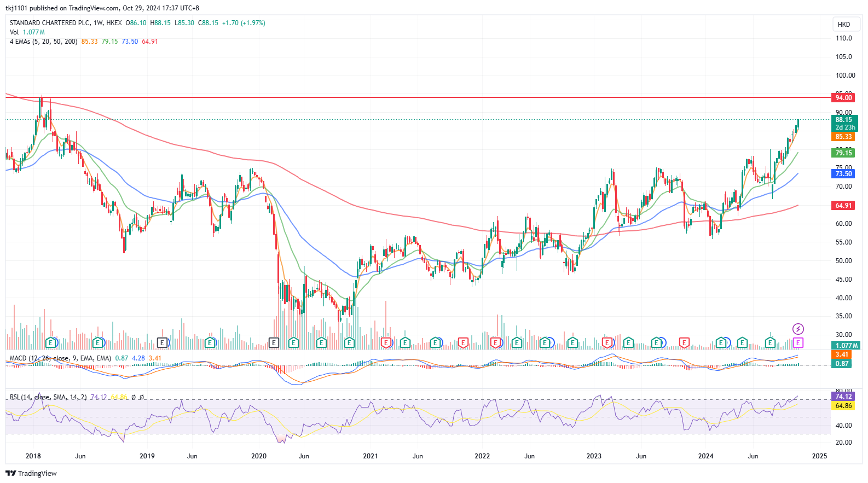Click the close value C88.15 in header
Screen dimensions: 868x483
208,23
